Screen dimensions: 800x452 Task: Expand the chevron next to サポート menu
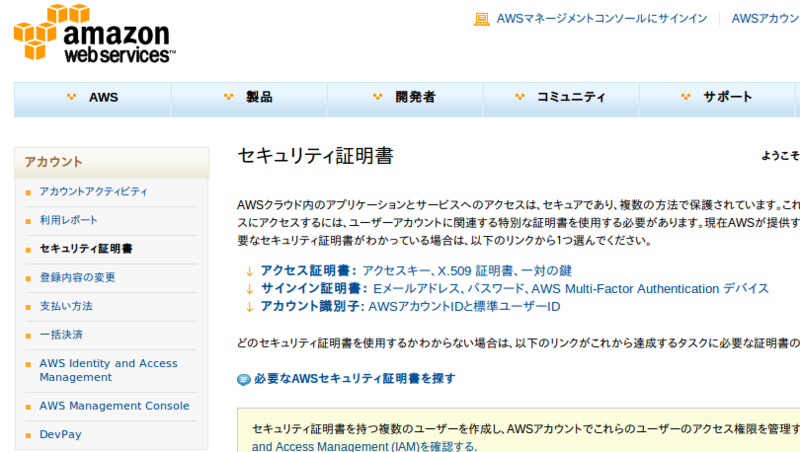(686, 96)
